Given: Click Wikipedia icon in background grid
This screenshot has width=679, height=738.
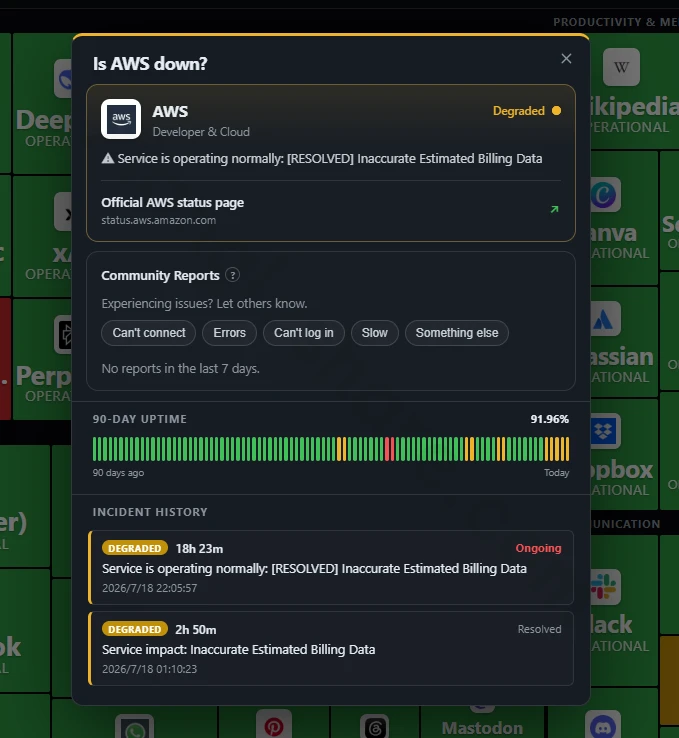Looking at the screenshot, I should [621, 67].
